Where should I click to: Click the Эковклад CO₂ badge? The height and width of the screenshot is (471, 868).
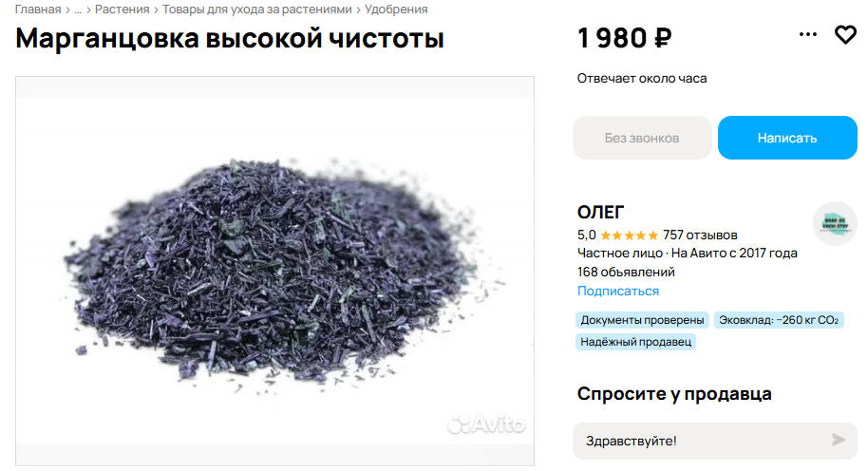point(779,320)
